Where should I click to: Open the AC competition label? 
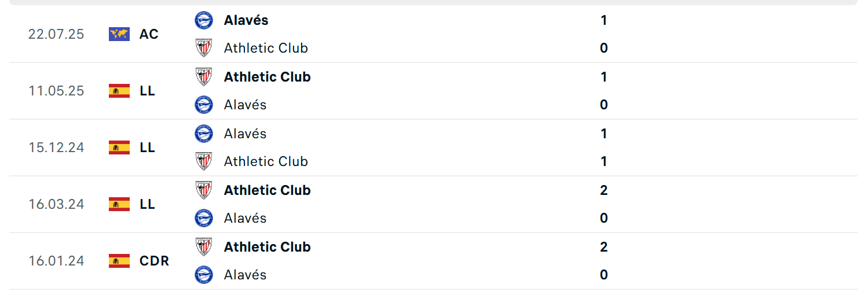tap(149, 34)
